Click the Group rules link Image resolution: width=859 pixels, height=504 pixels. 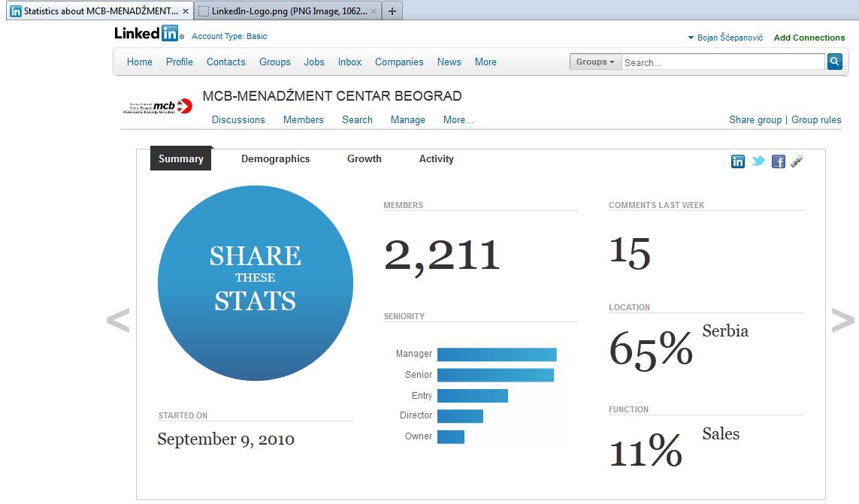point(815,119)
